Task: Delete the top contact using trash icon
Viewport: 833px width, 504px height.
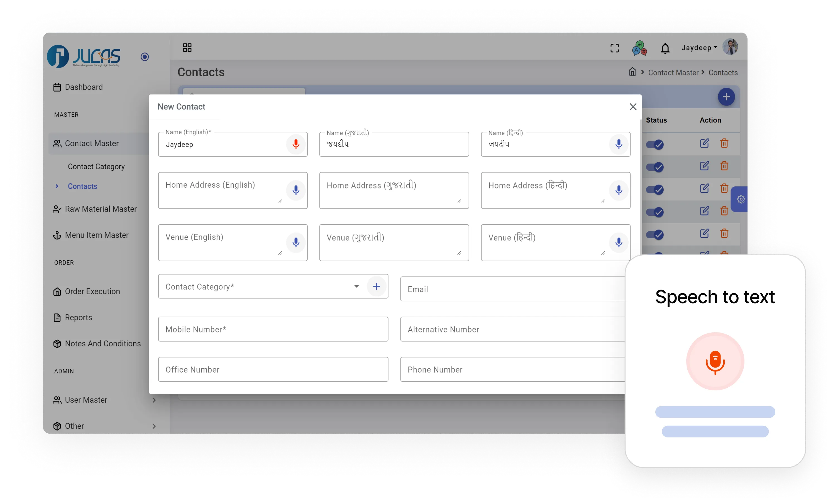Action: pos(724,143)
